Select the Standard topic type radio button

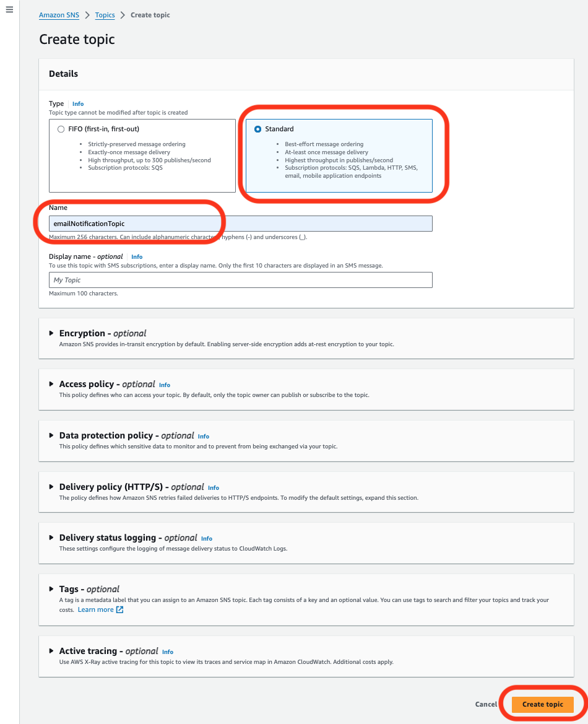click(258, 129)
